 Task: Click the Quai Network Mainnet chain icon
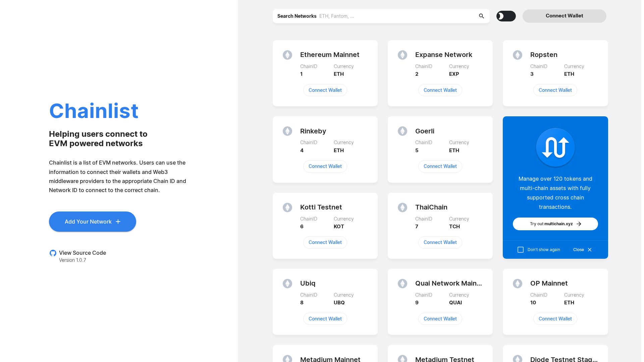[402, 284]
